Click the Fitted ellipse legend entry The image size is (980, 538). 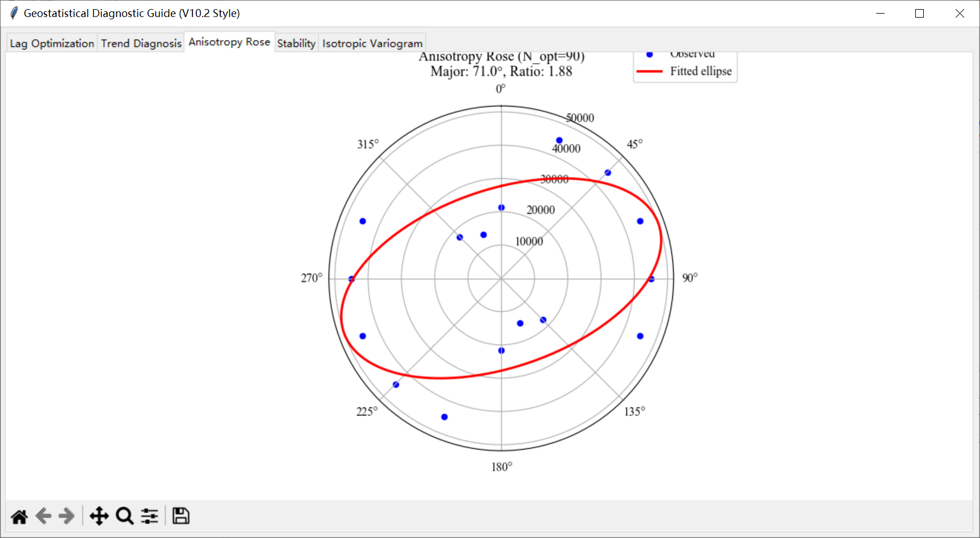click(x=701, y=72)
